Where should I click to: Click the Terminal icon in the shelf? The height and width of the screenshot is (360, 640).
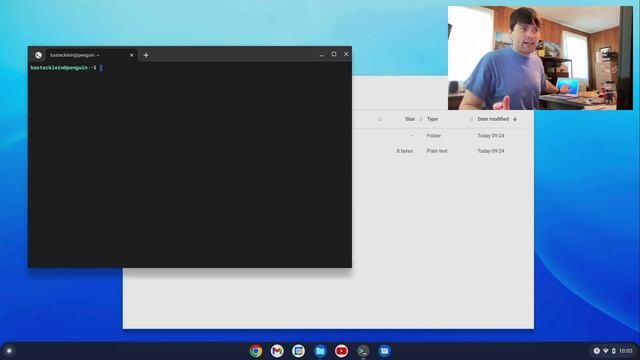[x=363, y=351]
